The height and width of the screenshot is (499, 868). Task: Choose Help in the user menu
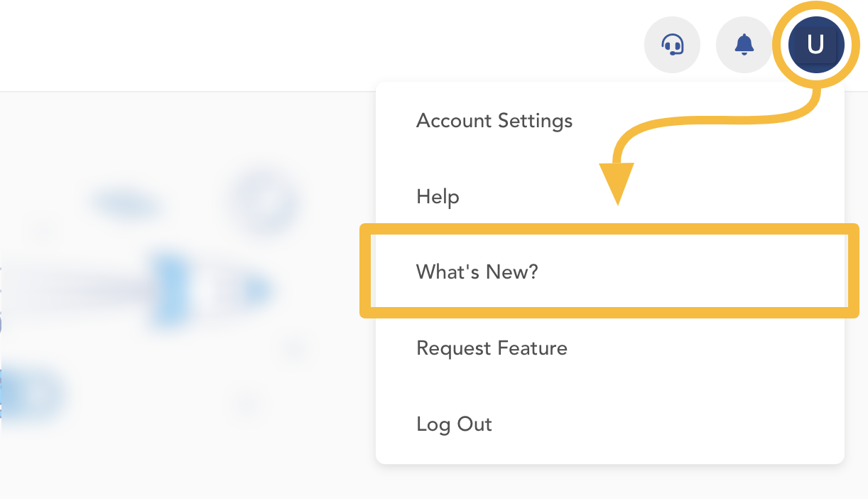610,196
